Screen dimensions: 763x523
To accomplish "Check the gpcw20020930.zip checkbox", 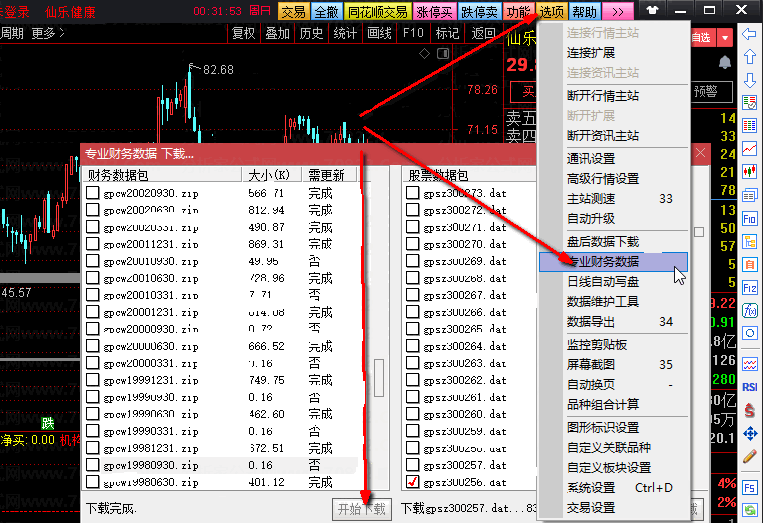I will pyautogui.click(x=92, y=193).
